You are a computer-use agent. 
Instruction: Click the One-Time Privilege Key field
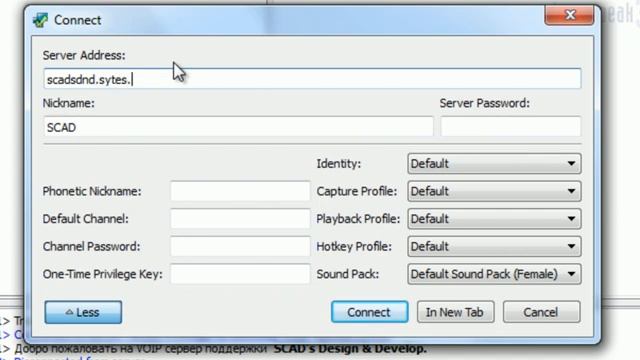coord(240,274)
